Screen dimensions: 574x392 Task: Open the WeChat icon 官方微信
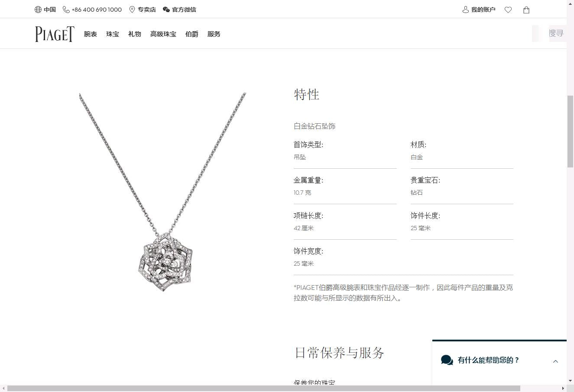166,10
